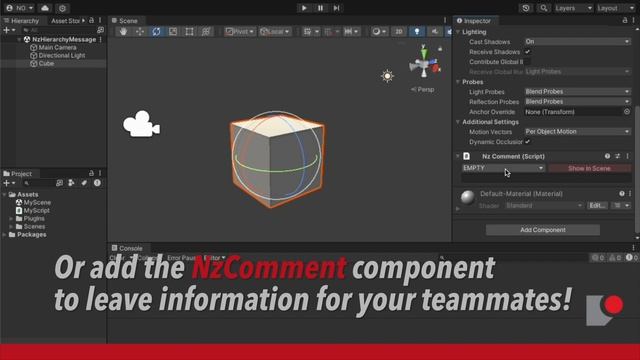Select the Console tab
Viewport: 640px width, 360px height.
(127, 248)
